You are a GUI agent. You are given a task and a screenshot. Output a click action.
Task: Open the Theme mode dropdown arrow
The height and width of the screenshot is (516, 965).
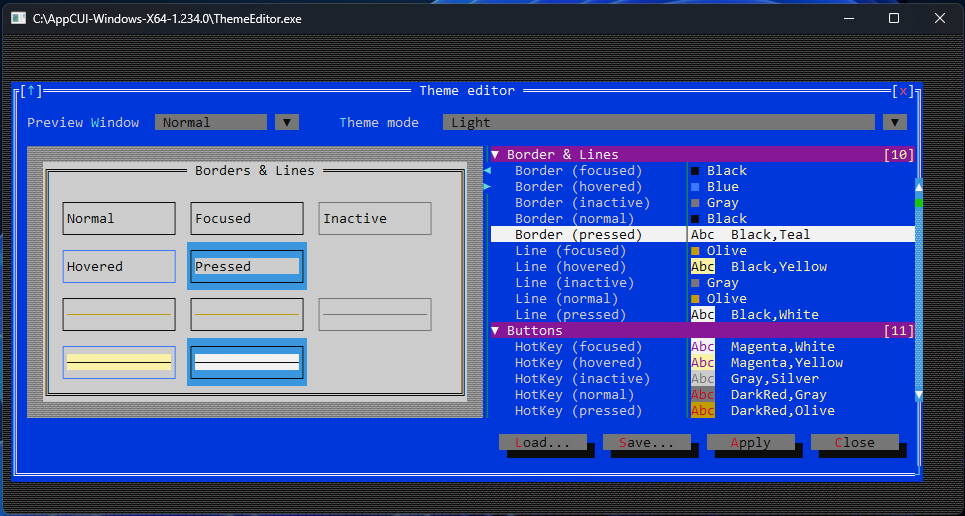pyautogui.click(x=895, y=122)
